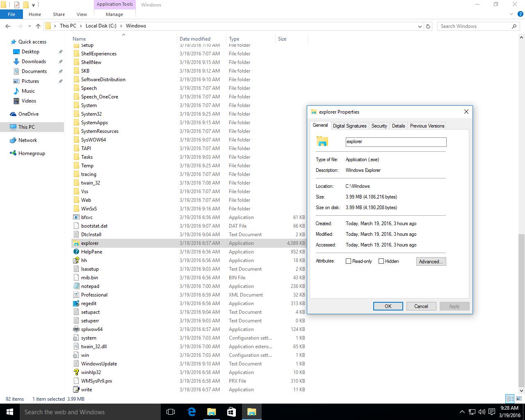Open the Home ribbon tab
Screen dimensions: 525x420
pos(35,14)
